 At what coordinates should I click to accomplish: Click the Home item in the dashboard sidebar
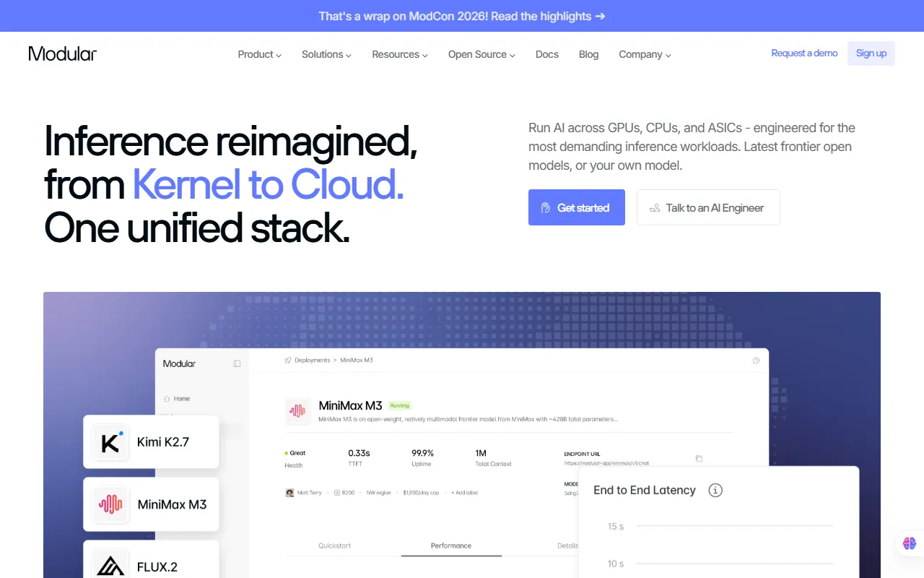pos(177,398)
